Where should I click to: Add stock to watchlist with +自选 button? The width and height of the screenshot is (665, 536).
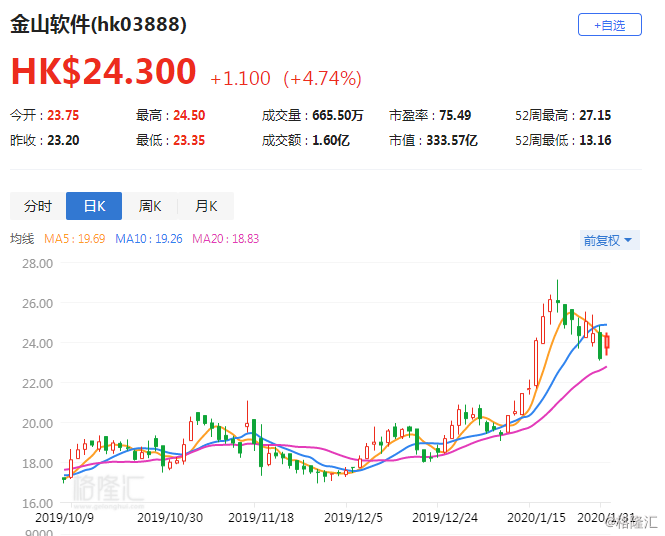[x=609, y=25]
